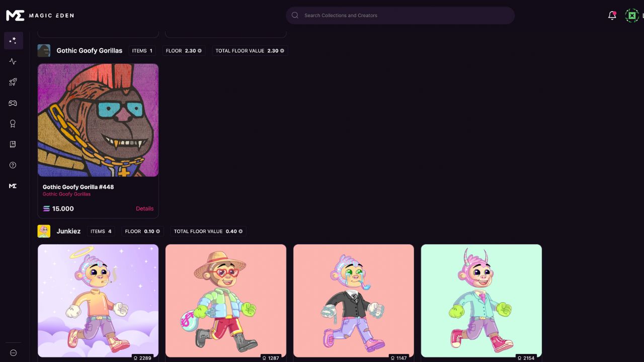Open the activity pulse icon in sidebar

(x=13, y=61)
